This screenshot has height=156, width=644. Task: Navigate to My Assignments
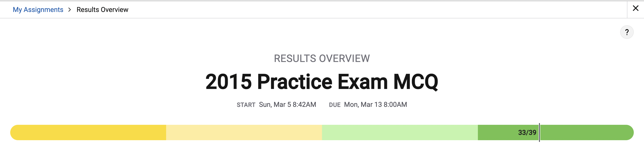pyautogui.click(x=38, y=10)
